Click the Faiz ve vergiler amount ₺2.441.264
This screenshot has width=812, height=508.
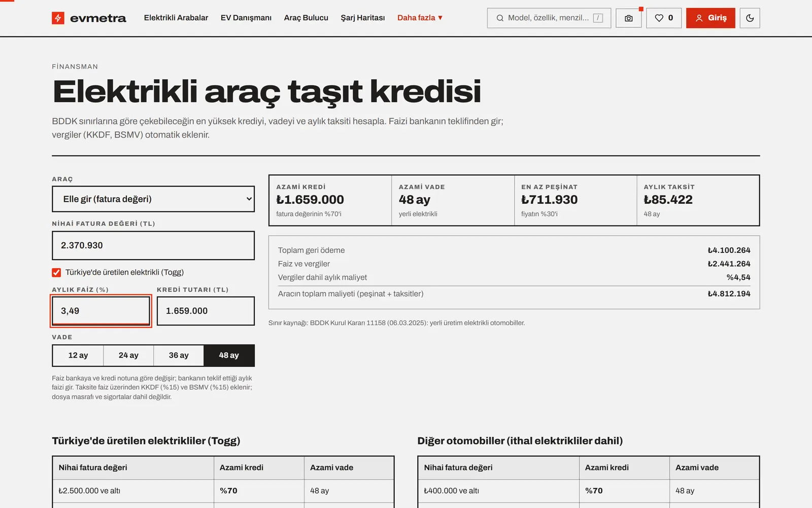point(729,264)
